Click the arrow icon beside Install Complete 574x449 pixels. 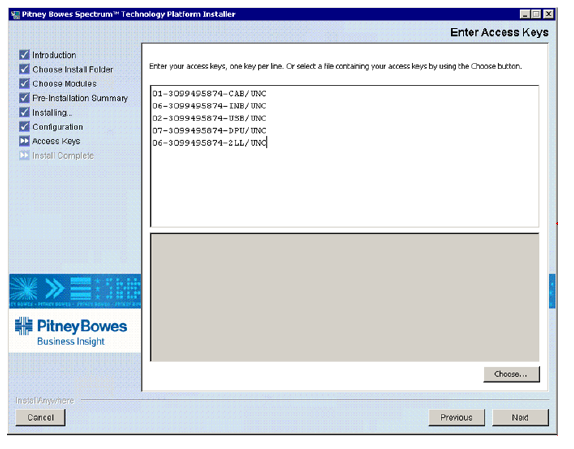pyautogui.click(x=24, y=156)
